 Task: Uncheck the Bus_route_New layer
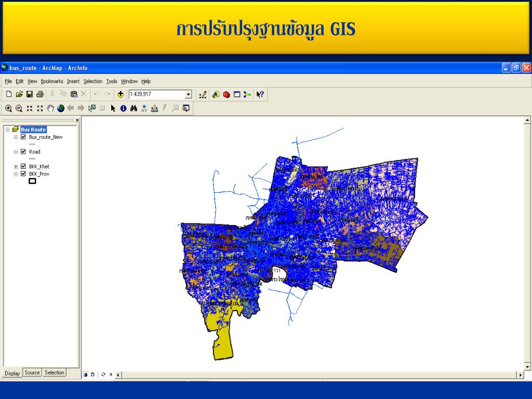(23, 137)
